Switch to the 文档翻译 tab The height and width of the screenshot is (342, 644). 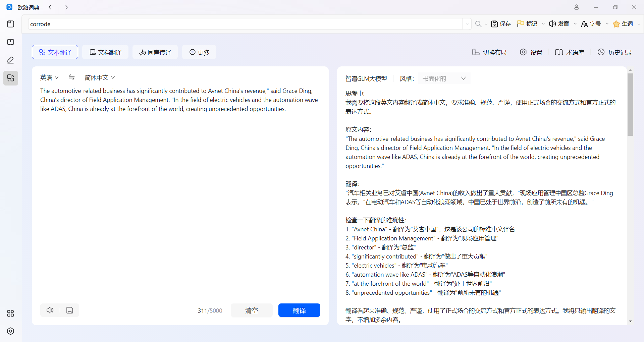[105, 52]
